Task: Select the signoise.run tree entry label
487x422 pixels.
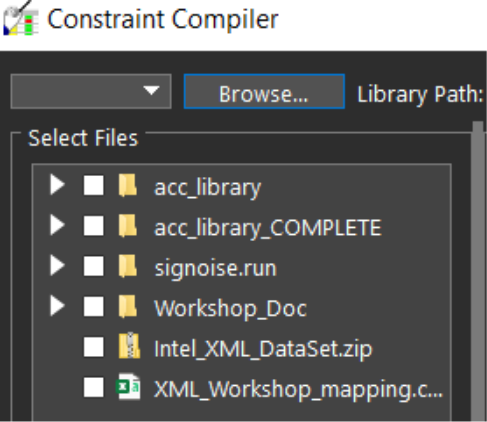Action: (216, 268)
